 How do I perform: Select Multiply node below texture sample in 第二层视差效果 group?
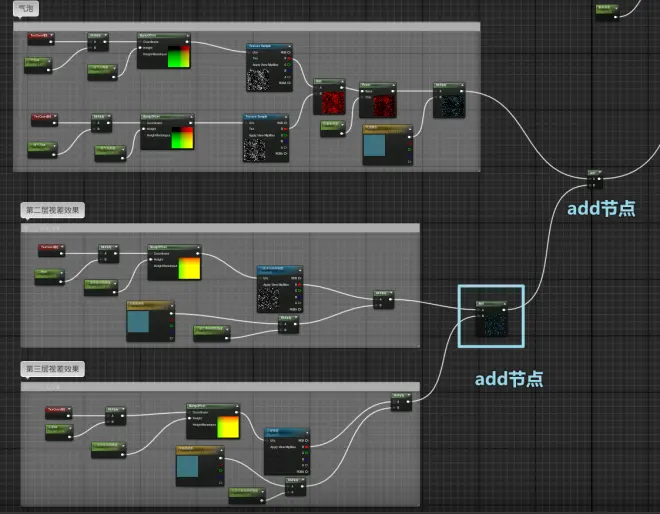(288, 324)
